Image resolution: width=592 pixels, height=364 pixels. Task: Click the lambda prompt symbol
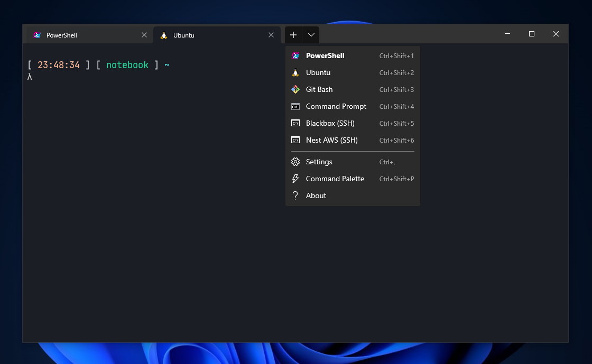point(30,77)
